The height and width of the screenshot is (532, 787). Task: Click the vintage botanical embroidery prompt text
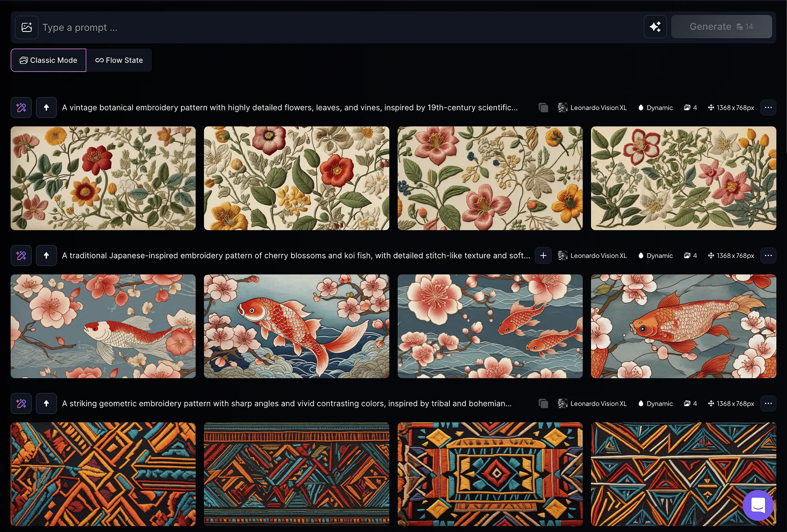point(290,107)
